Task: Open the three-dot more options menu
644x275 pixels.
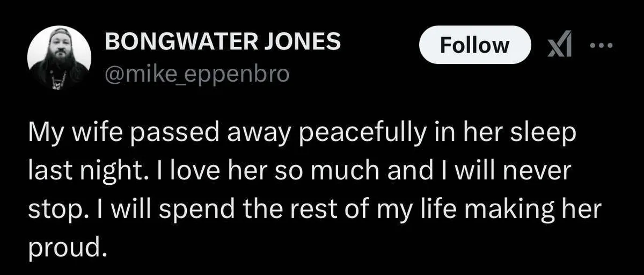Action: point(601,45)
